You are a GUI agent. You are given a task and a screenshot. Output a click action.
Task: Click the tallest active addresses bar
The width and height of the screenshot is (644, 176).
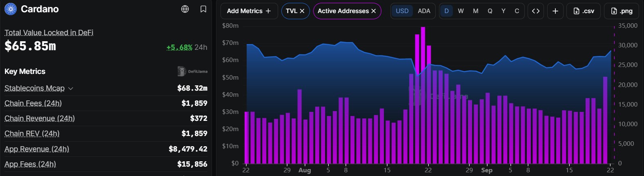pyautogui.click(x=423, y=95)
